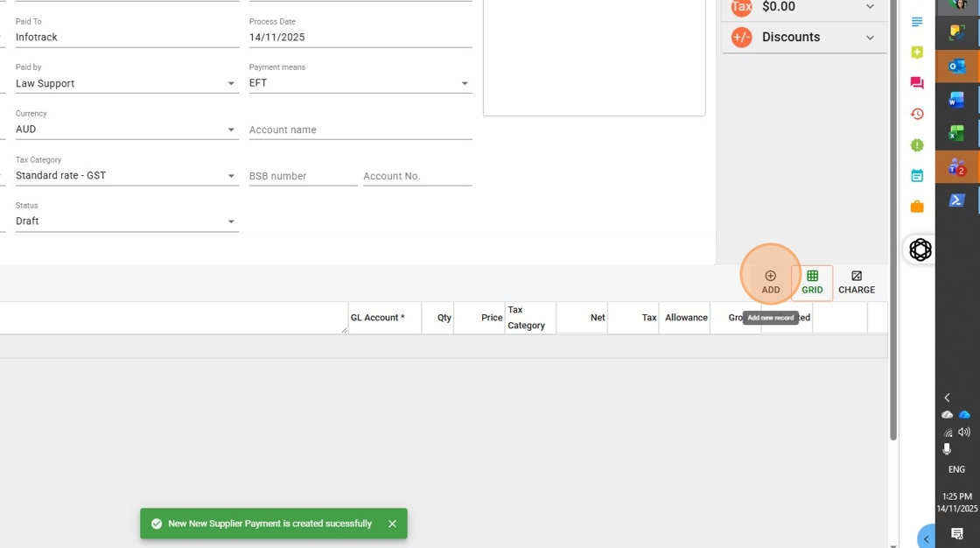Open the chat messages icon in the sidebar

click(x=917, y=82)
